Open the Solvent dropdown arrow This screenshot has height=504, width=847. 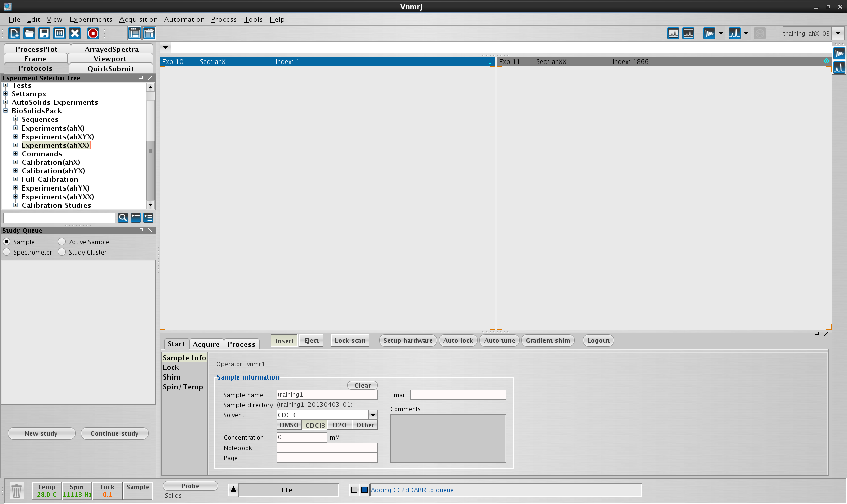tap(373, 415)
